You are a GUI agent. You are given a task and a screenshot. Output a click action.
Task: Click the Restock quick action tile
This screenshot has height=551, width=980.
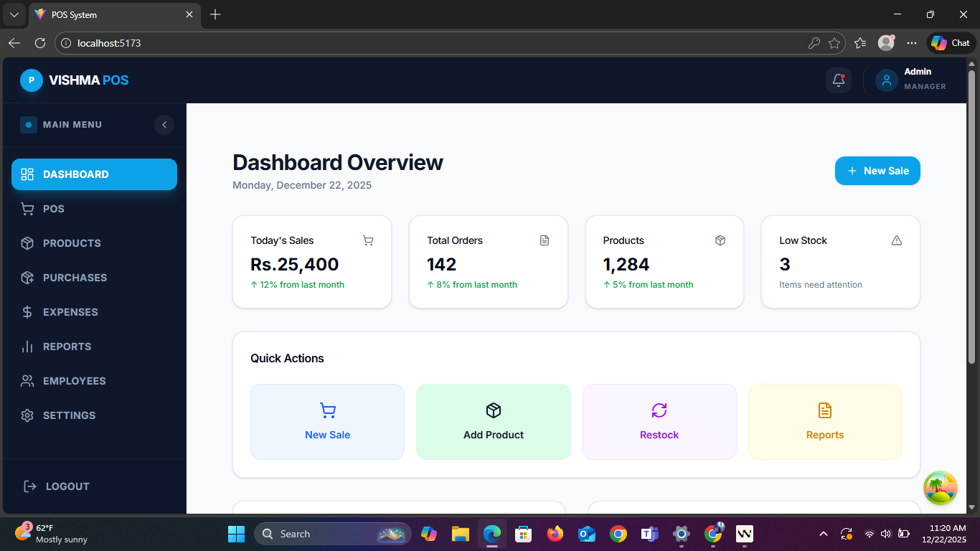659,422
